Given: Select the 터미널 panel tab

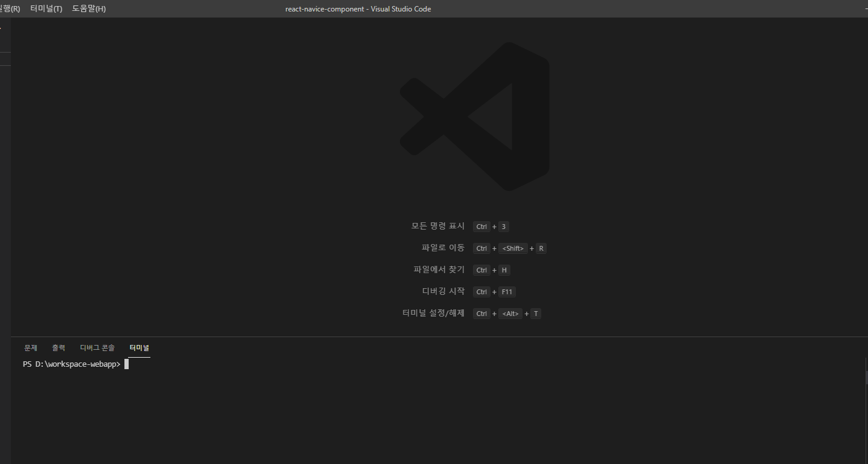Looking at the screenshot, I should (x=139, y=348).
